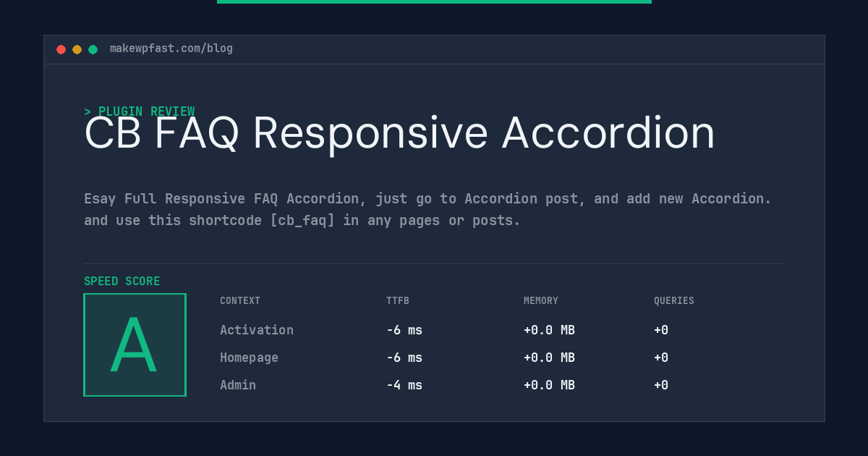Click the Activation memory value +0.0 MB
Viewport: 868px width, 456px height.
click(549, 330)
